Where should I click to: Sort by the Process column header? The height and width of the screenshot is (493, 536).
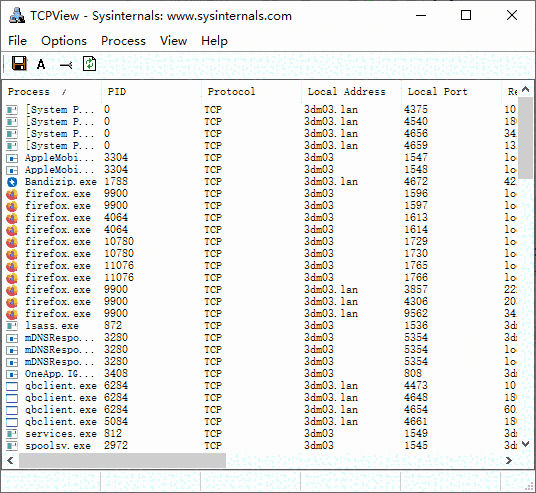coord(52,92)
